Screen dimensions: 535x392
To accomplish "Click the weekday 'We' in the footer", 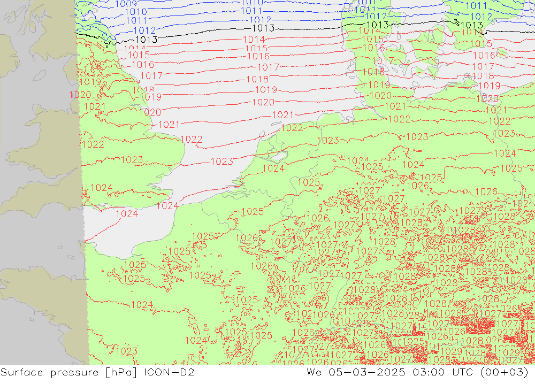I will click(x=314, y=372).
